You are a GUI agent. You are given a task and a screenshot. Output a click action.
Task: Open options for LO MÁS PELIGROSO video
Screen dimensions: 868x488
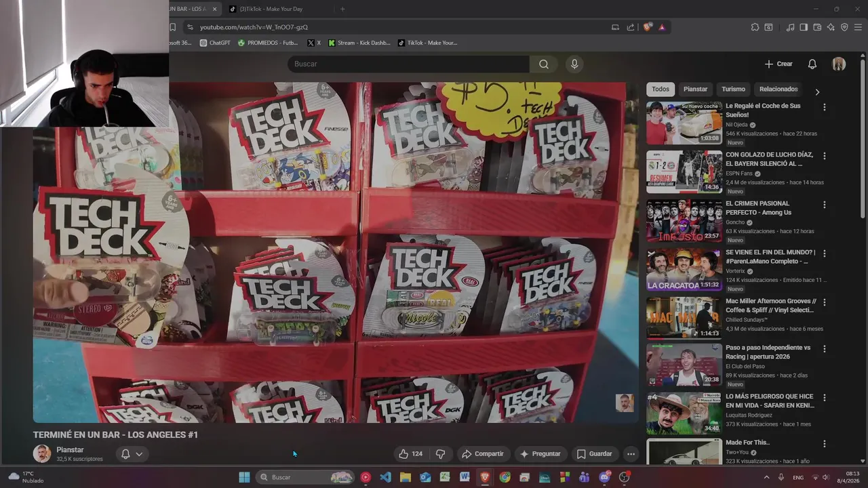825,398
